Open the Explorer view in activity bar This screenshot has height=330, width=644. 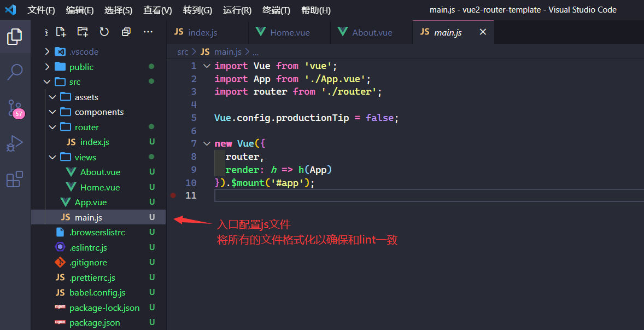coord(15,37)
